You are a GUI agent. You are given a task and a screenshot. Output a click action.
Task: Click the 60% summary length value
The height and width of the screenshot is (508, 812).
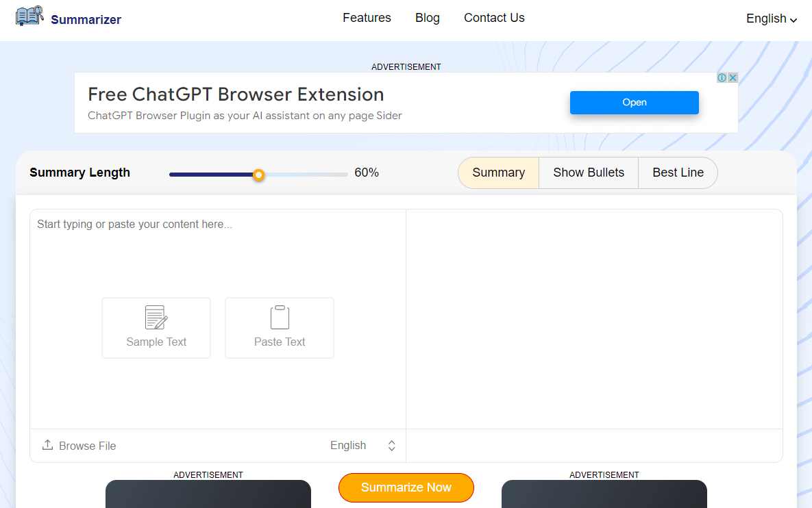367,173
